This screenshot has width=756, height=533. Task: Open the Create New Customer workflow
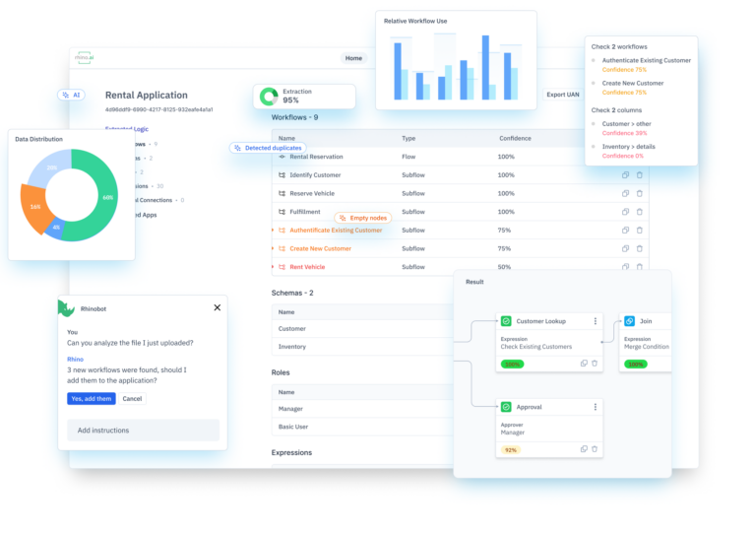(320, 248)
